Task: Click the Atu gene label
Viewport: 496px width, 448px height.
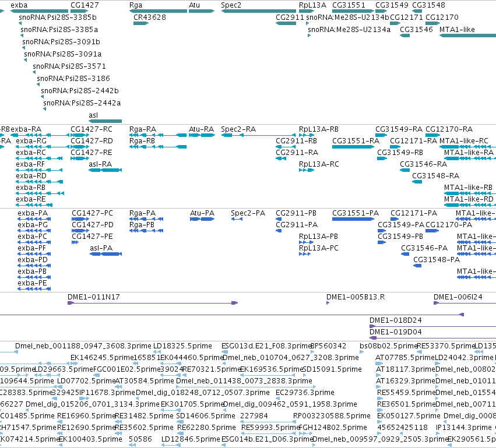Action: tap(194, 5)
